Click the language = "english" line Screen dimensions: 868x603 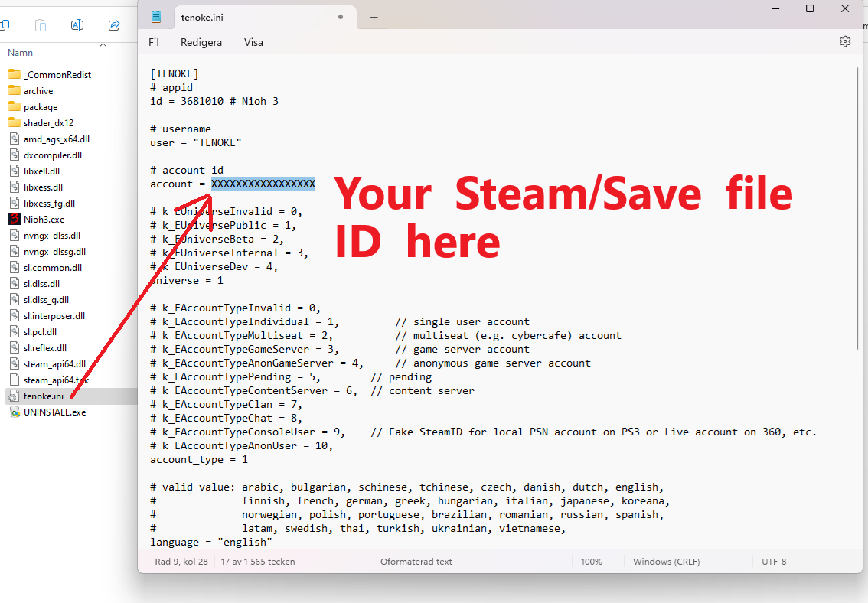pos(211,542)
